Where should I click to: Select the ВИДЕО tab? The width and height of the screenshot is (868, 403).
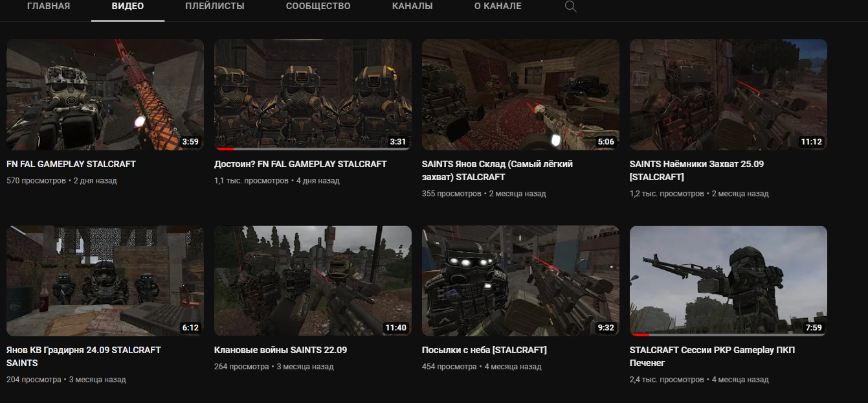(128, 6)
